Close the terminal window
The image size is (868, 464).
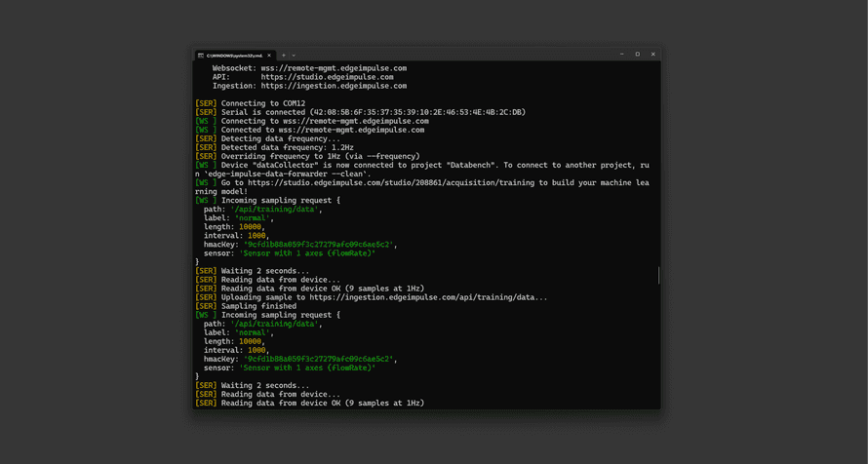click(x=653, y=55)
